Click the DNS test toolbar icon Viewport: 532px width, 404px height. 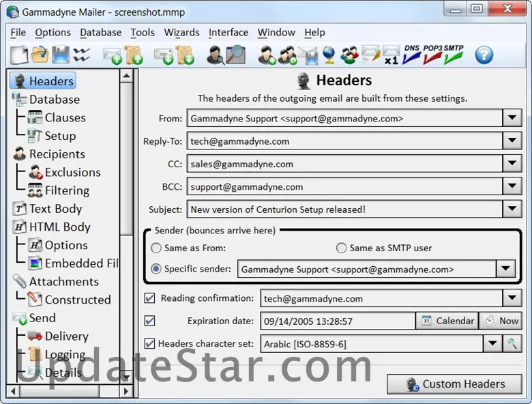point(411,55)
